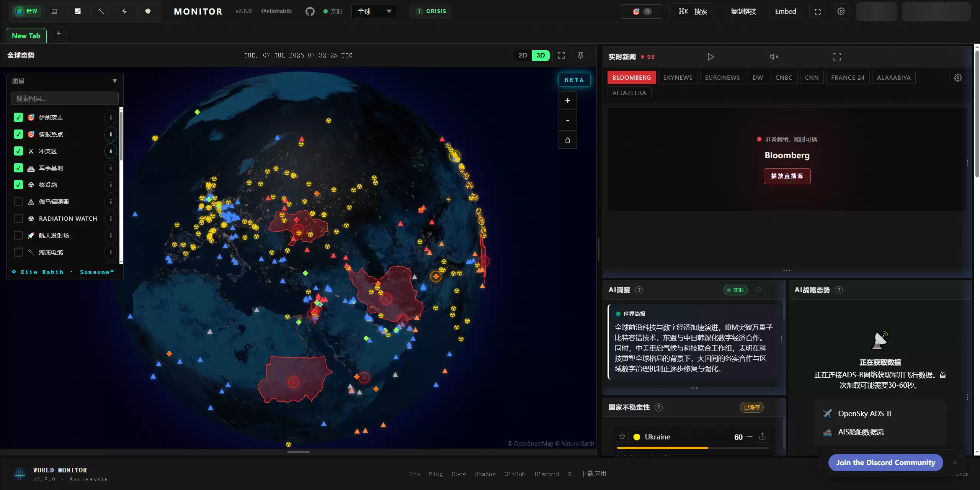The image size is (980, 490).
Task: Pin the global situation map panel
Action: 580,56
